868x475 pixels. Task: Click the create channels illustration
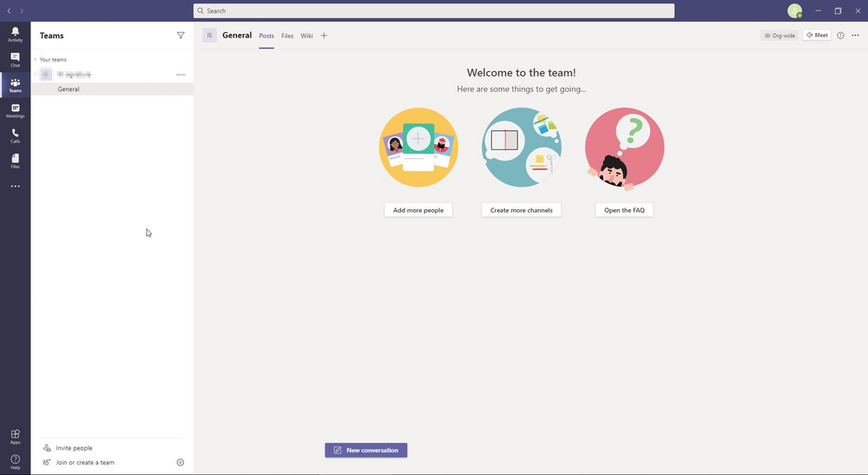(x=522, y=148)
